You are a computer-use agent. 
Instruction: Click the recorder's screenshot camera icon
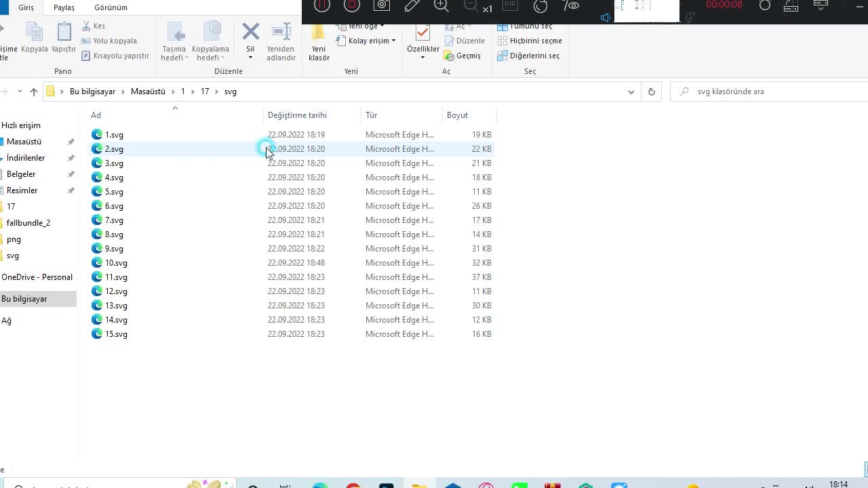coord(382,5)
